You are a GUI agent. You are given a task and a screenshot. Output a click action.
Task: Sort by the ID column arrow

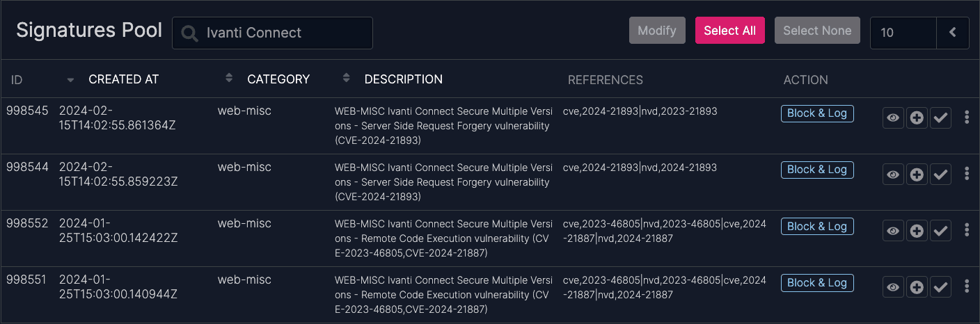point(70,81)
